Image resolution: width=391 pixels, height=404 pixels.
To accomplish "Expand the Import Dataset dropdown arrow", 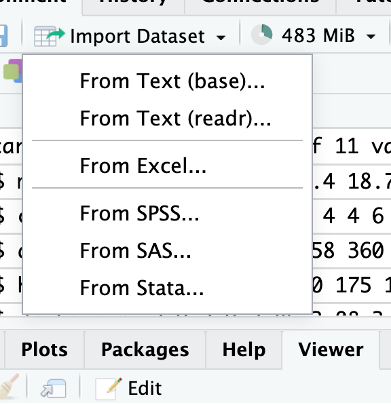I will coord(221,37).
